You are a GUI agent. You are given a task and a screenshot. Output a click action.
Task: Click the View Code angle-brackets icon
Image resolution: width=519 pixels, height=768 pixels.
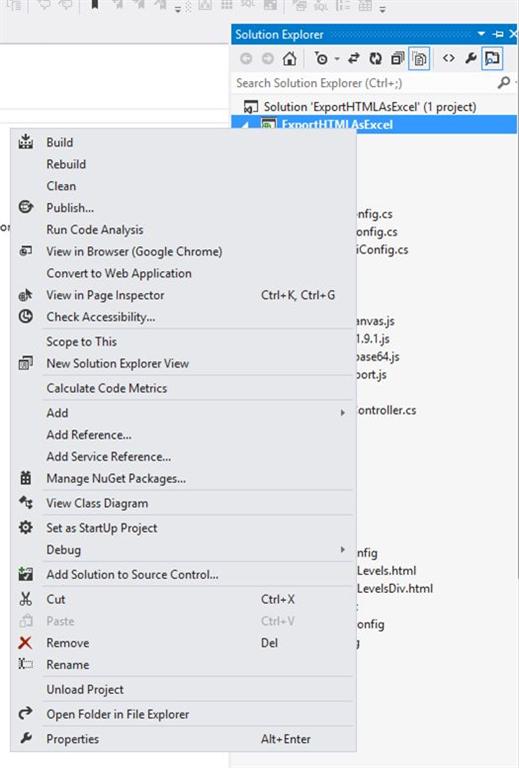[448, 58]
